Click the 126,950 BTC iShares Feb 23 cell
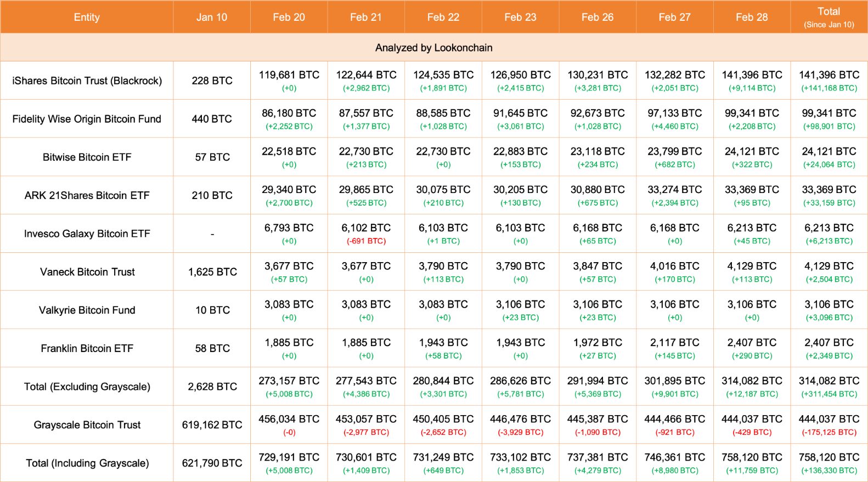Viewport: 868px width, 482px height. tap(521, 81)
